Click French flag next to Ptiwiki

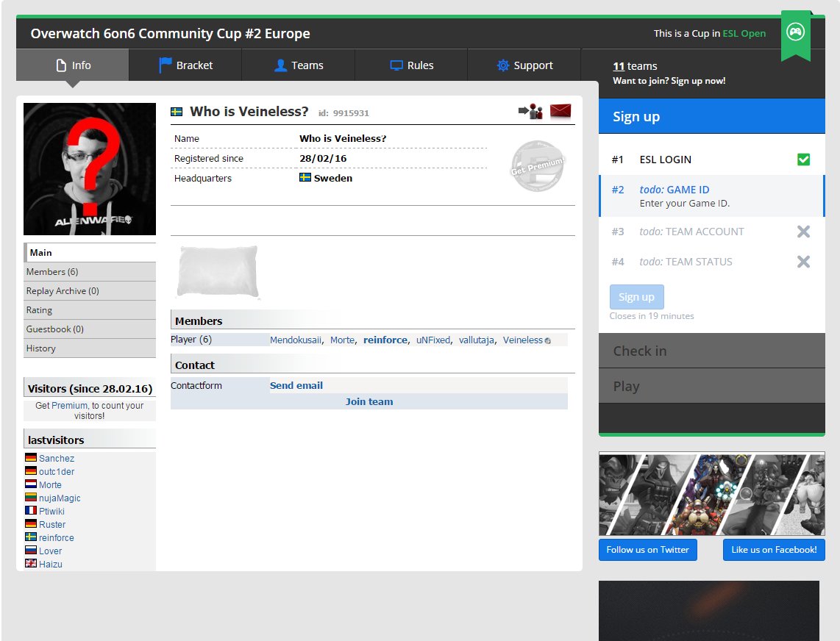31,510
